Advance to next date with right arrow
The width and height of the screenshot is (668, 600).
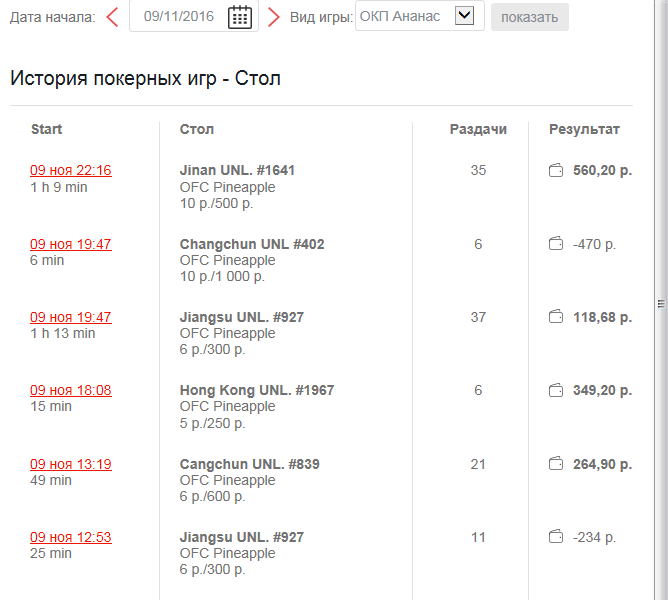click(274, 17)
